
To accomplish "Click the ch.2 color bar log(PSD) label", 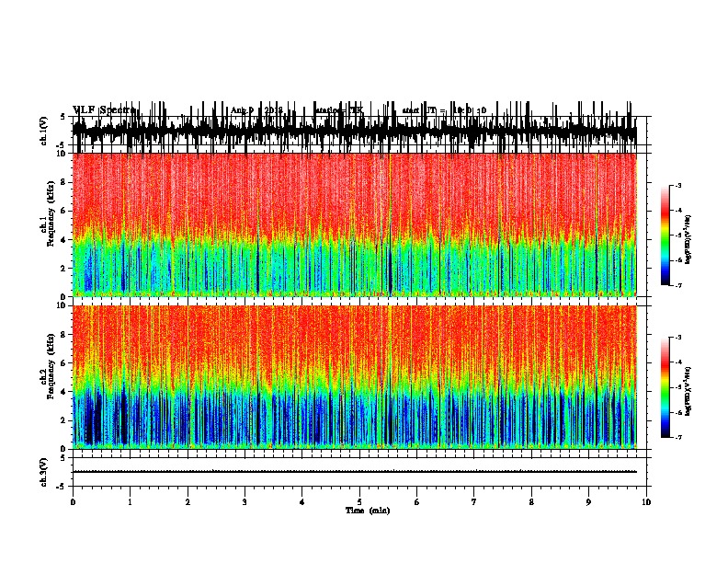I will coord(688,391).
